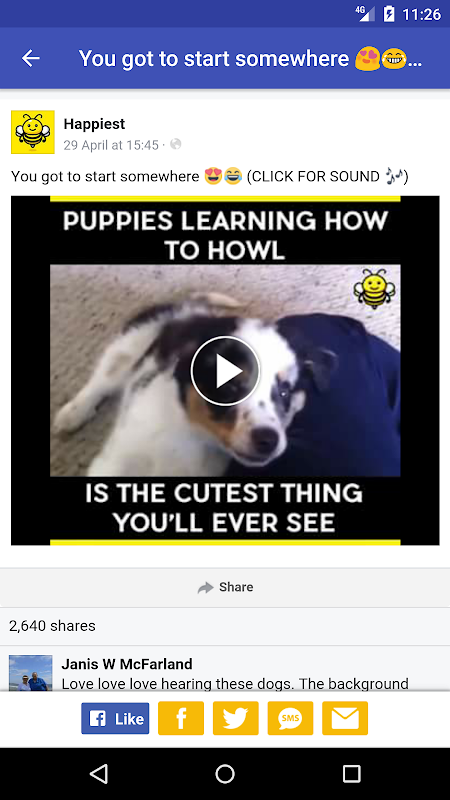The width and height of the screenshot is (450, 800).
Task: Tap the back arrow in header
Action: 31,58
